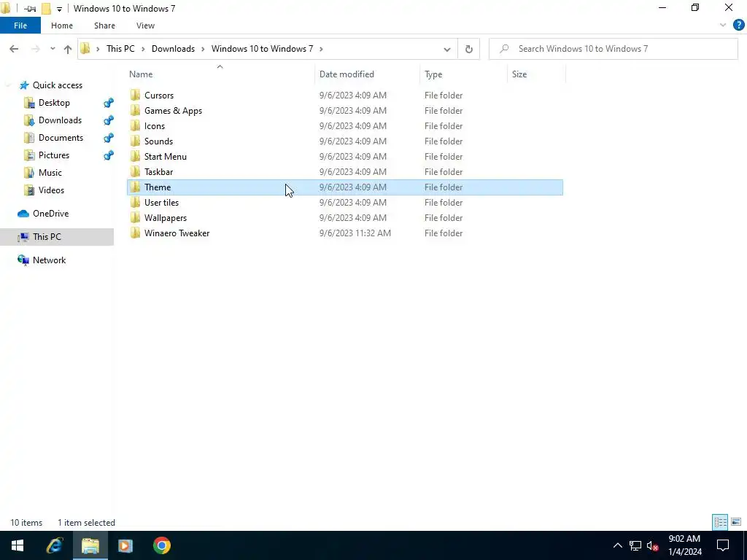Select Quick access in navigation pane

pos(57,85)
